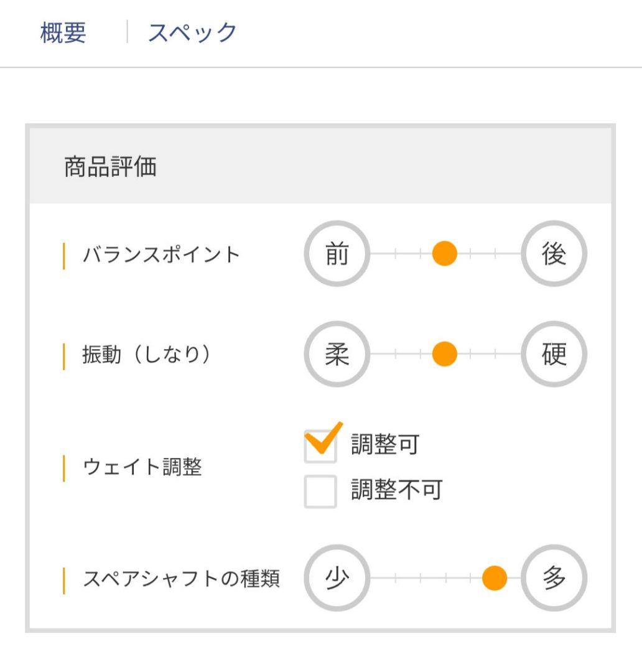Click the 調整不可 text label

(396, 490)
